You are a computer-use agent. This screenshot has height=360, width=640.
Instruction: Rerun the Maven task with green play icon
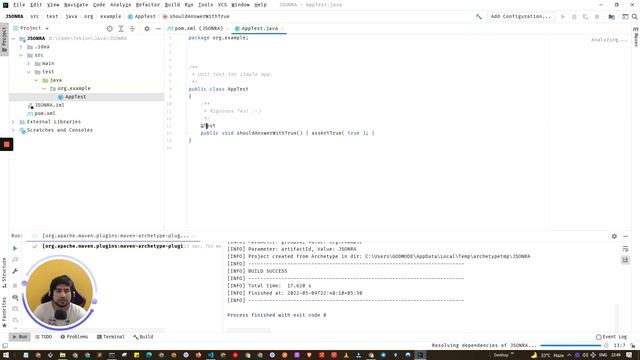pyautogui.click(x=15, y=248)
